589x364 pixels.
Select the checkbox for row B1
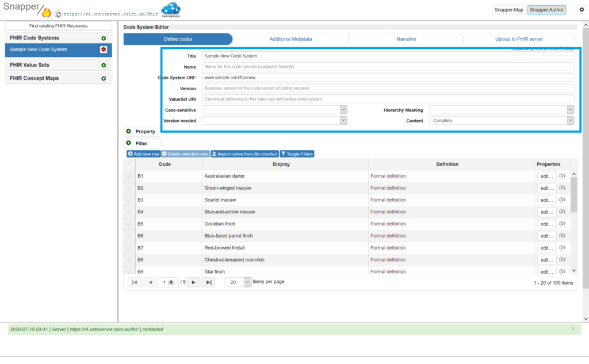(x=129, y=176)
